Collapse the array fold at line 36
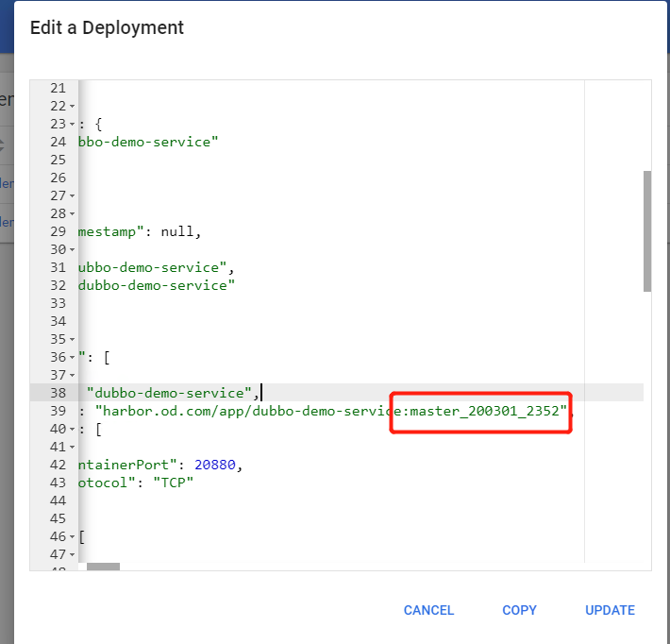670x644 pixels. (72, 358)
